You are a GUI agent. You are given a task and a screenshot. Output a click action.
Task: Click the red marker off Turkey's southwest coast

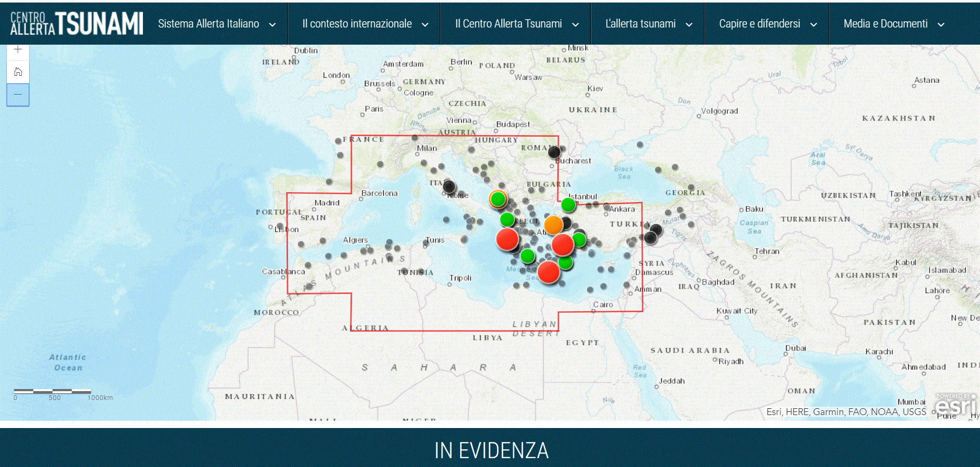pyautogui.click(x=563, y=245)
